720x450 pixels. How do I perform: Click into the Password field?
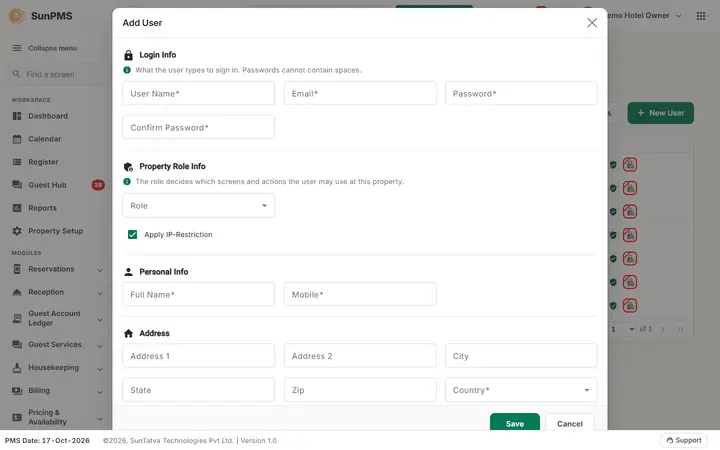(521, 93)
